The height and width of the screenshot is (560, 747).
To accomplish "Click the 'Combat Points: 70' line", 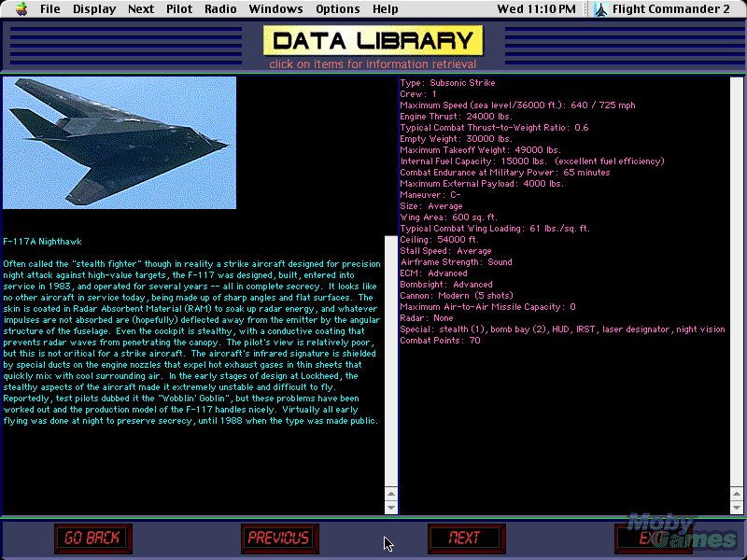I will coord(440,340).
